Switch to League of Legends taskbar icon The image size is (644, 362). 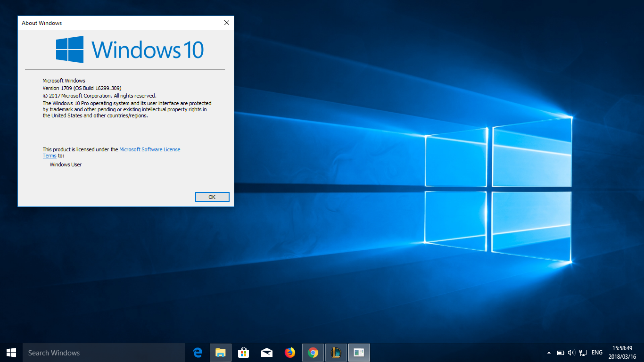(x=336, y=353)
